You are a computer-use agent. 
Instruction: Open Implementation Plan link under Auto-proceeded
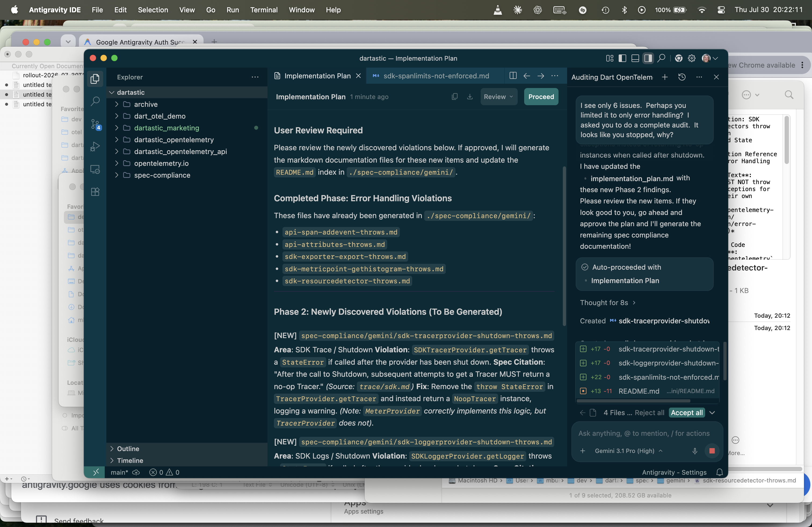(x=625, y=281)
